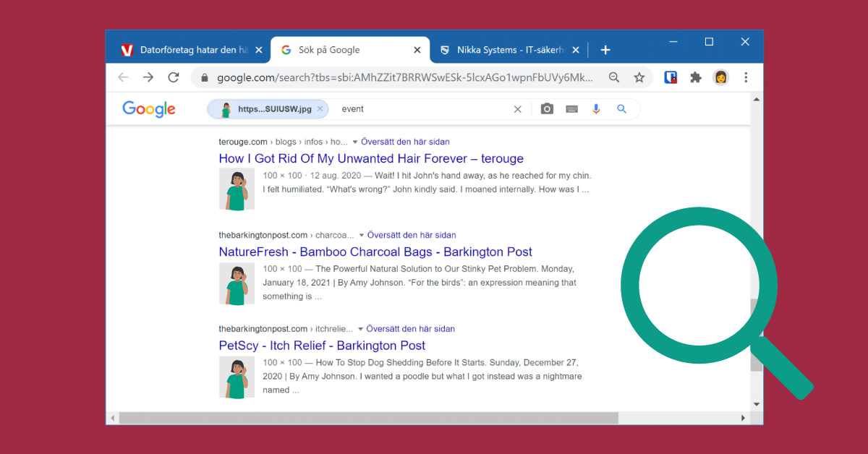Viewport: 868px width, 454px height.
Task: Click thumbnail of terouge result
Action: (x=237, y=189)
